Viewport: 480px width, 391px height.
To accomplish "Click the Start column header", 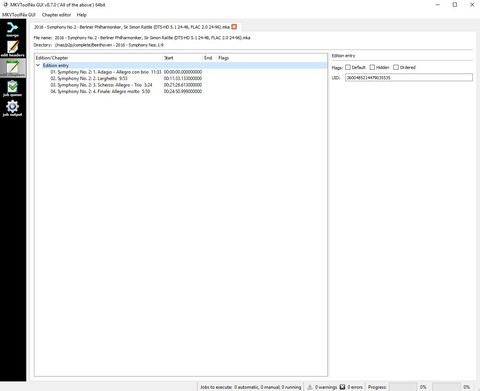I will pyautogui.click(x=183, y=58).
